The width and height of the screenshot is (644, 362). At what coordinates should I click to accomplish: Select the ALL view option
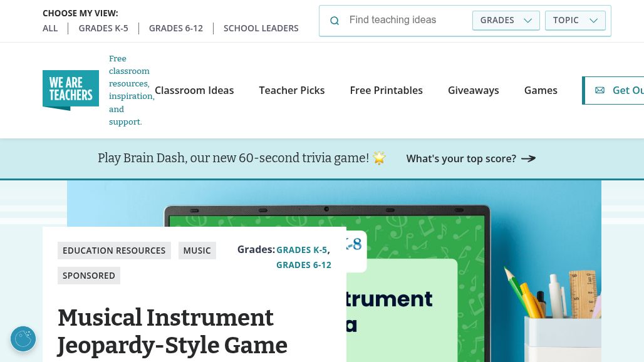tap(50, 28)
